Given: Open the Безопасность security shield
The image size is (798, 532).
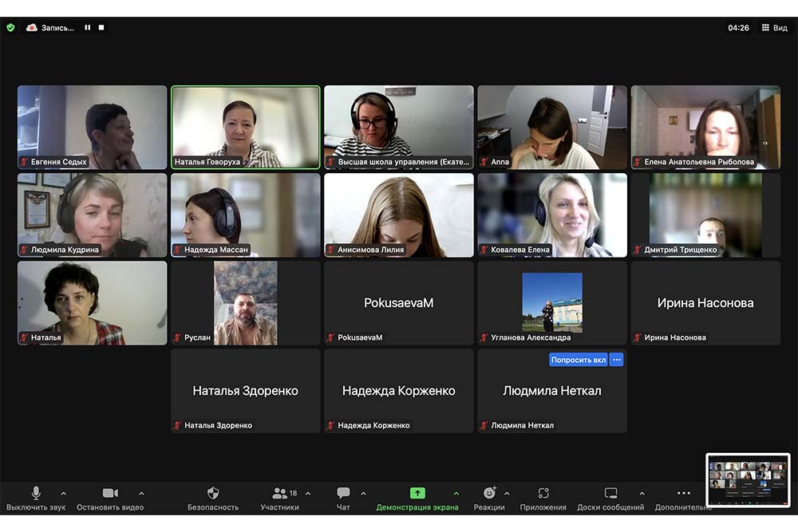Looking at the screenshot, I should 213,494.
